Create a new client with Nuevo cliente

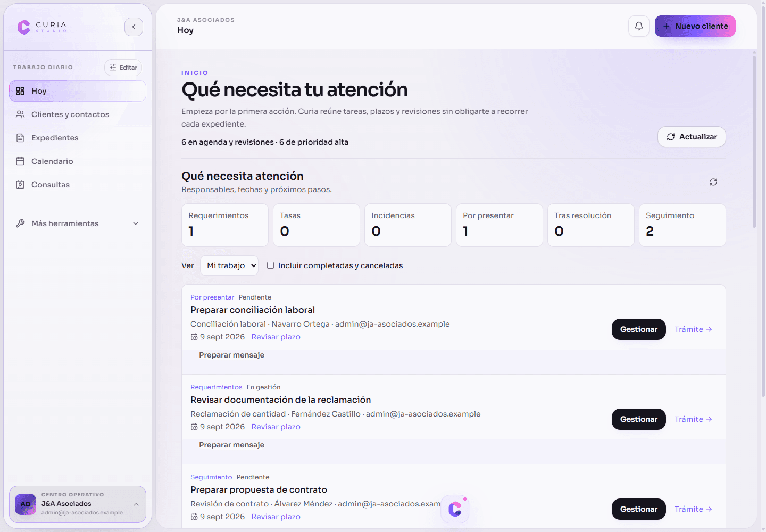(695, 26)
